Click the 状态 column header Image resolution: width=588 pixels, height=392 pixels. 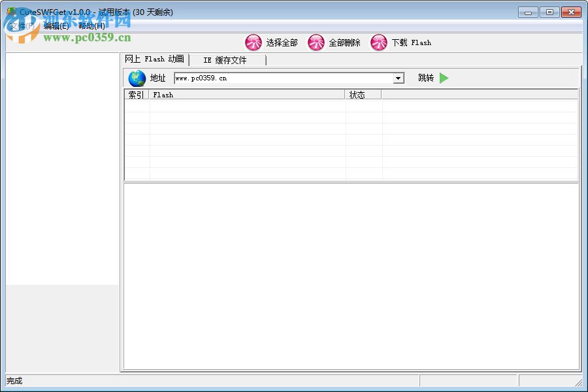pos(356,94)
